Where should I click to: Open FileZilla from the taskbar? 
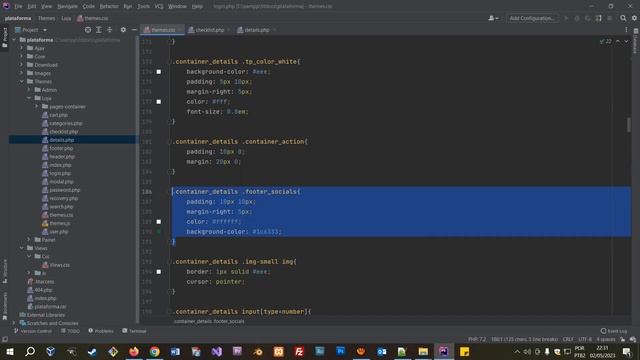coord(299,351)
